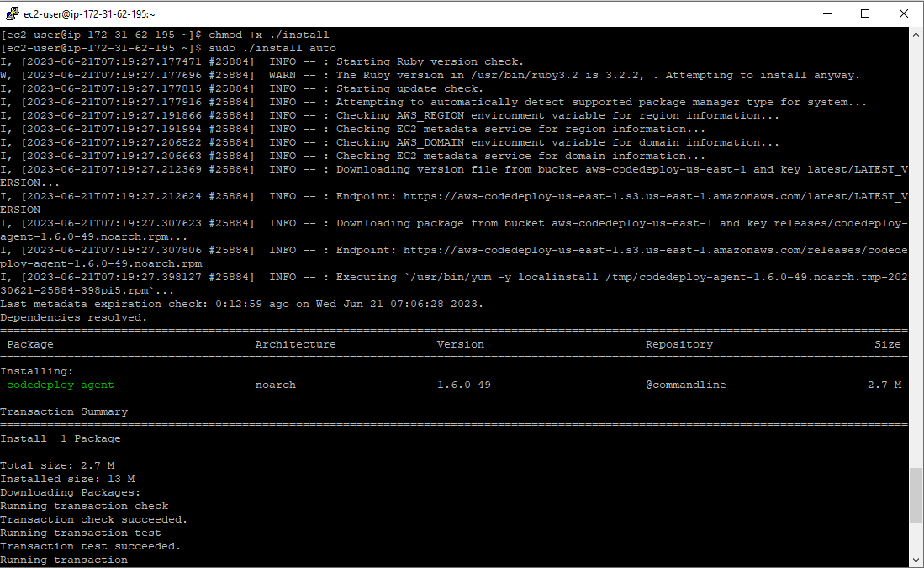Click 'Starting update check.' log text
This screenshot has height=568, width=924.
pos(409,89)
